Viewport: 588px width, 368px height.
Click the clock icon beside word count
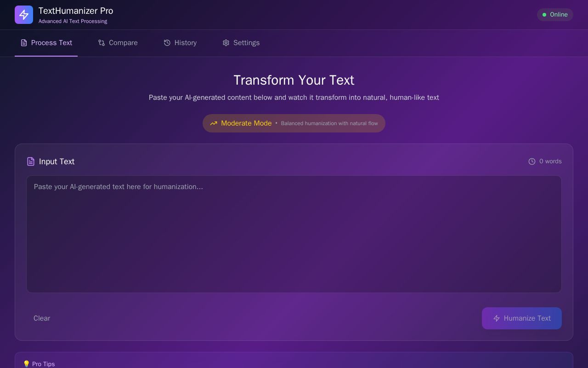532,161
